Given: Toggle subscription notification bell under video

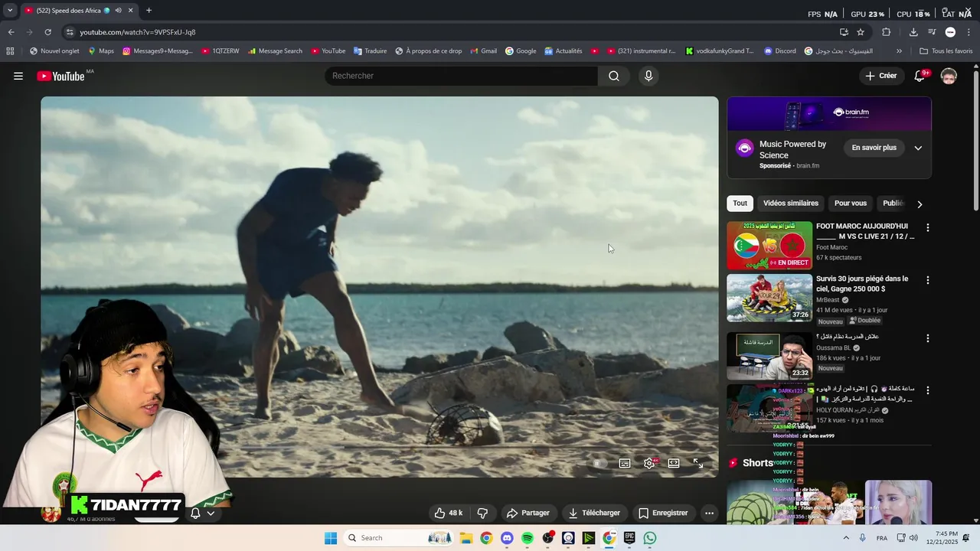Looking at the screenshot, I should [x=202, y=513].
